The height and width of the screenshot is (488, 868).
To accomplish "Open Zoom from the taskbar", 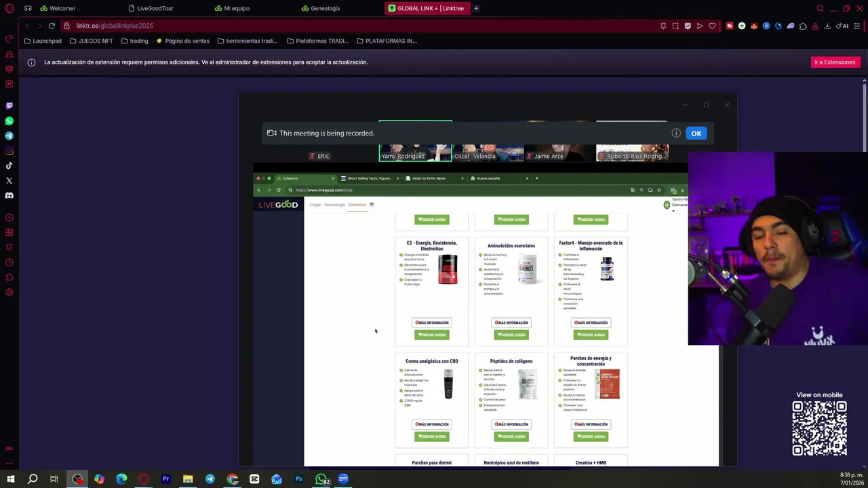I will (343, 479).
